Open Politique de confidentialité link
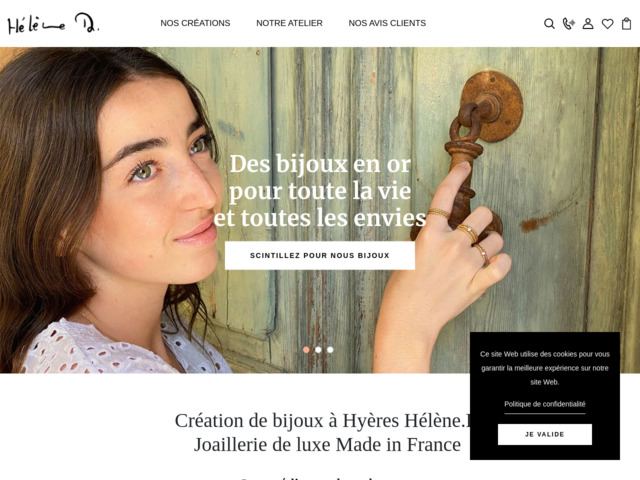 pos(544,404)
